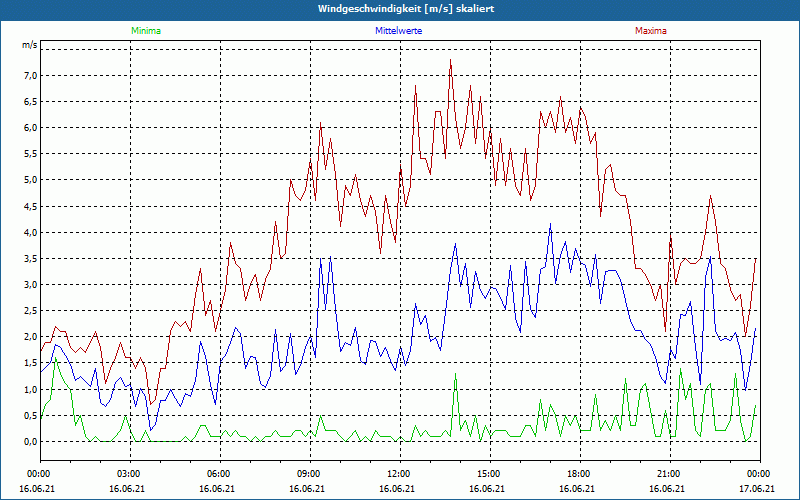Click the red Maxima peak above 7,0
Image resolution: width=800 pixels, height=500 pixels.
tap(451, 60)
